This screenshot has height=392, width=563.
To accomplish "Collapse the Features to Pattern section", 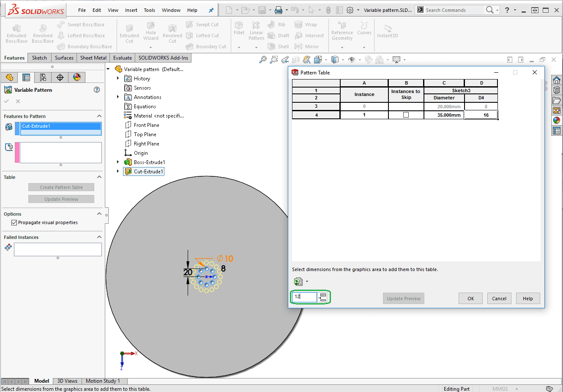I will (x=99, y=116).
